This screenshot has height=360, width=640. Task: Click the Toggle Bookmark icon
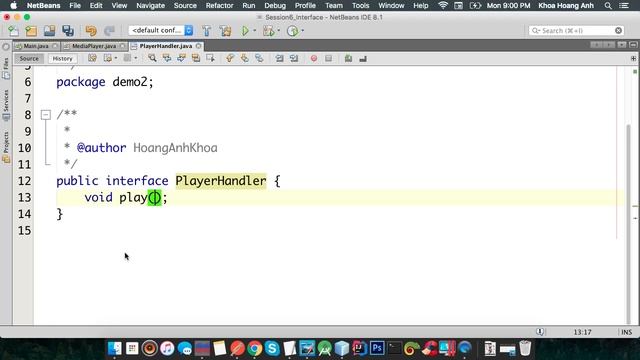259,58
